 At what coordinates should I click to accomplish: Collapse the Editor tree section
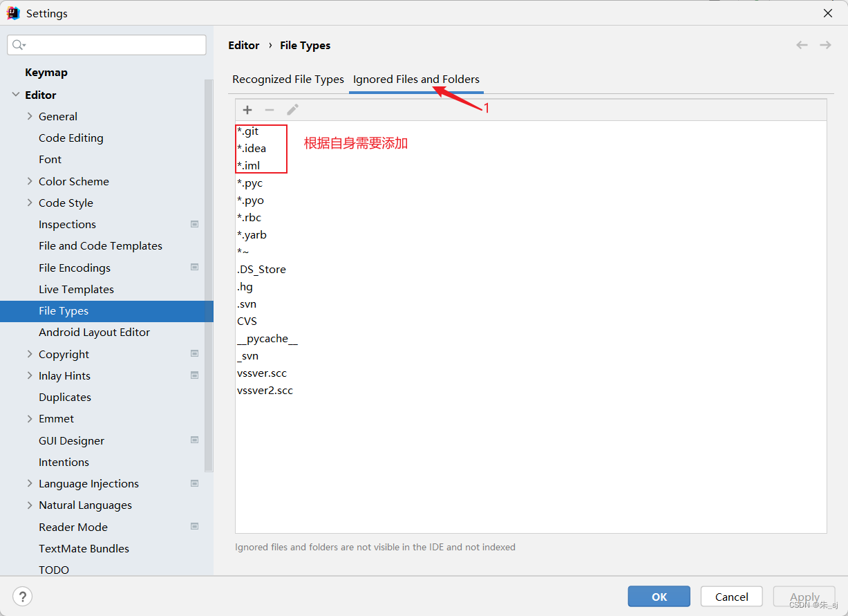[x=15, y=94]
